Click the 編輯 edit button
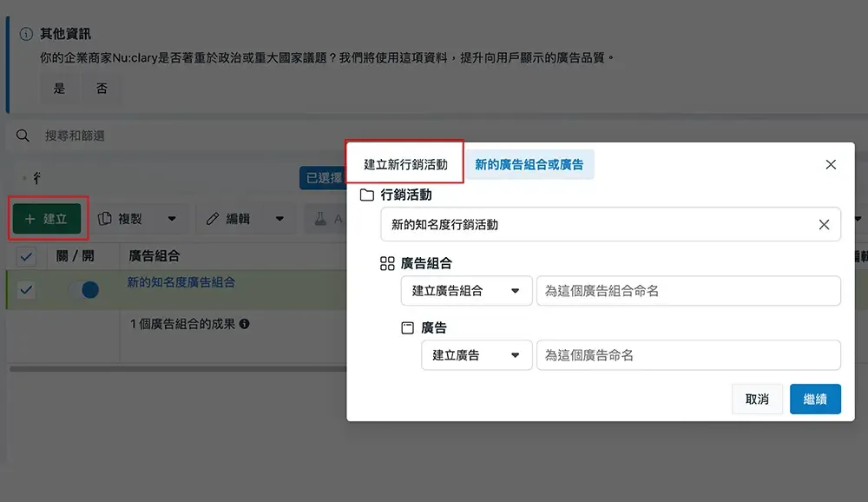This screenshot has height=502, width=868. [x=229, y=219]
